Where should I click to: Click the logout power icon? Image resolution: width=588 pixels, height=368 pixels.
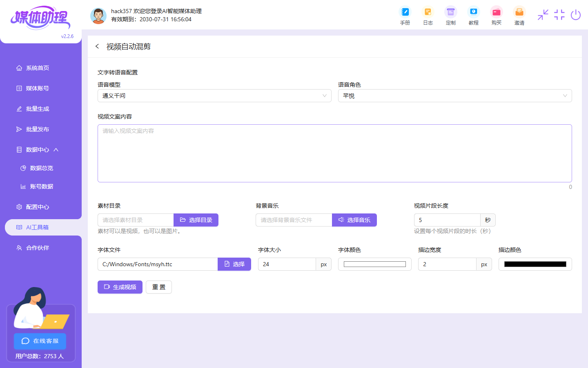coord(576,15)
